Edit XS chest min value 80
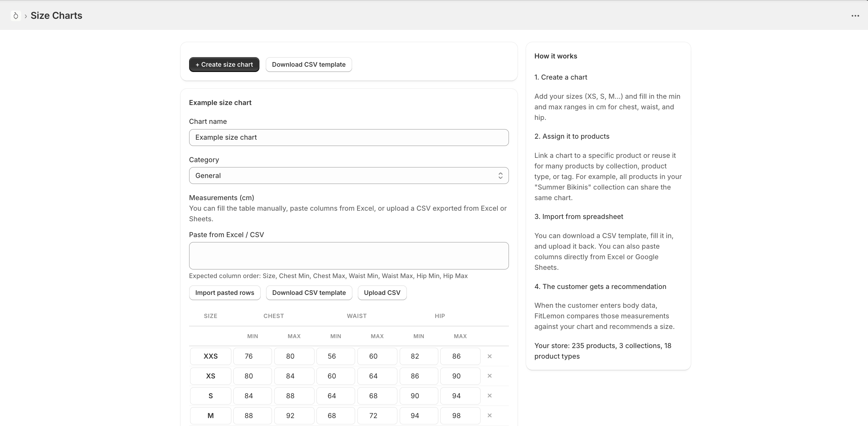The width and height of the screenshot is (868, 426). coord(252,376)
